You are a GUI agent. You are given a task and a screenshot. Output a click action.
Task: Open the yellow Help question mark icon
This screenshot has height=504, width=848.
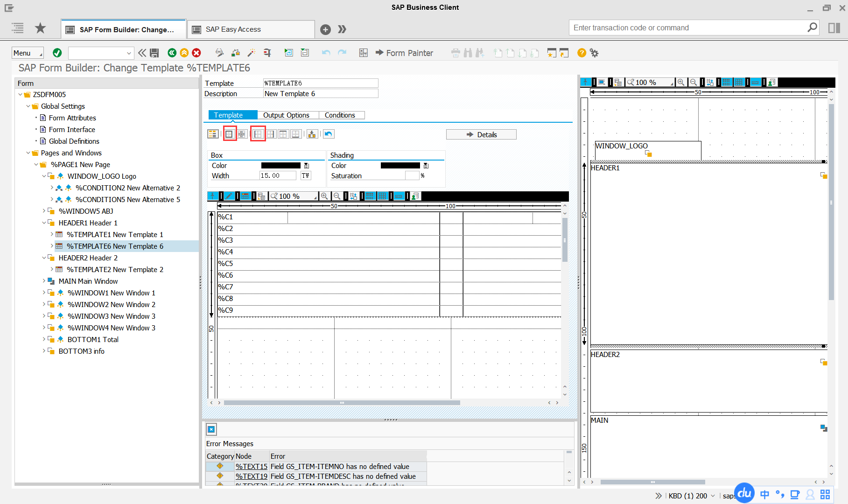click(582, 53)
